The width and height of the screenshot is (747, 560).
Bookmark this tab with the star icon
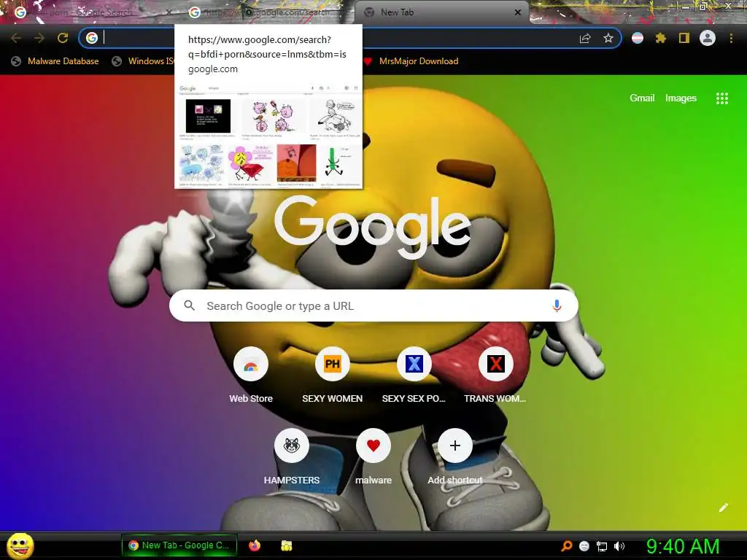coord(608,38)
